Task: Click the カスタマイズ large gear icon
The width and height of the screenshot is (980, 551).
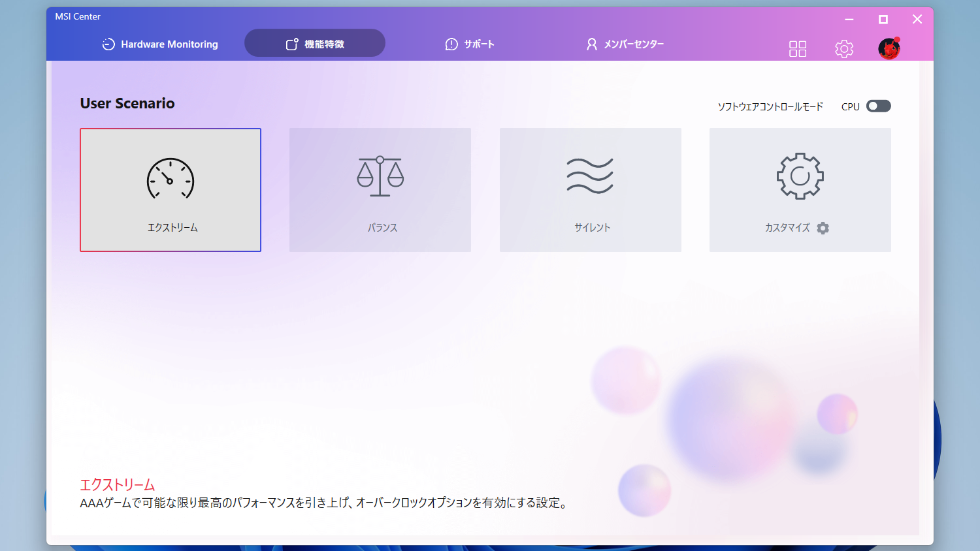Action: pos(800,176)
